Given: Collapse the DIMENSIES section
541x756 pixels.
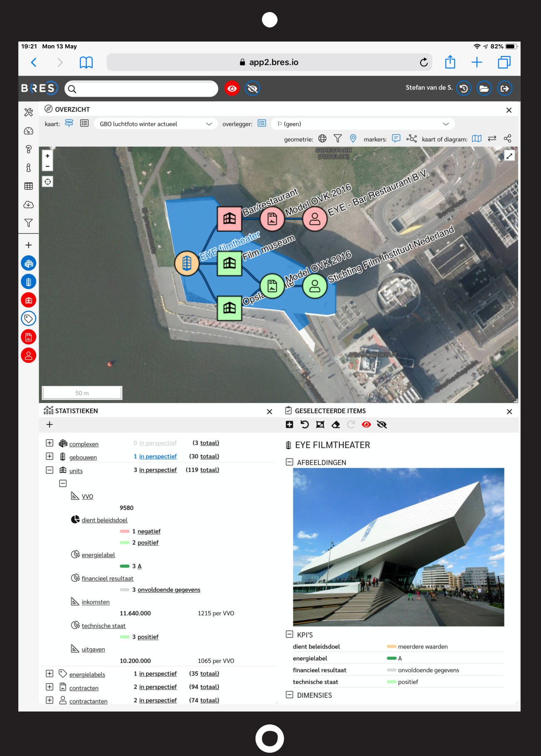Looking at the screenshot, I should pyautogui.click(x=290, y=695).
